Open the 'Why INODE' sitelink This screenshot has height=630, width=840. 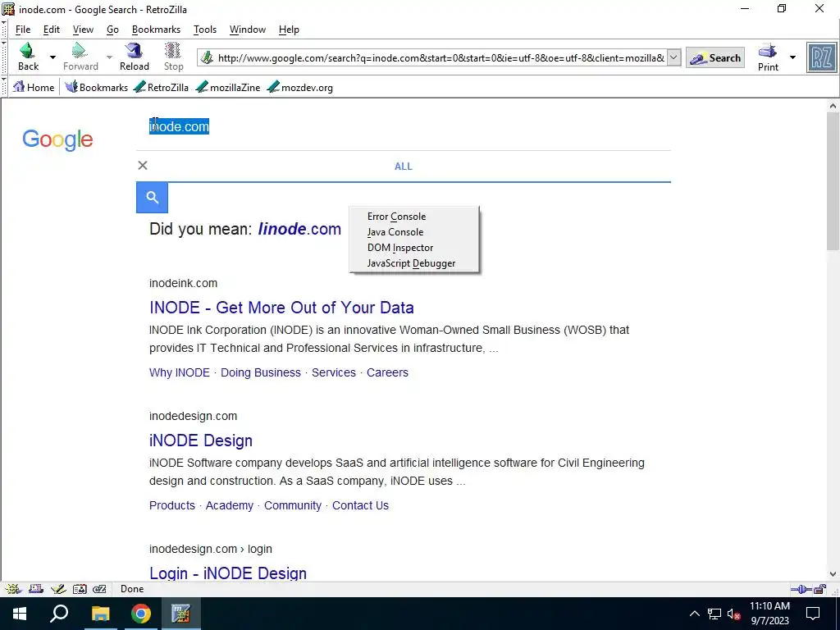[180, 372]
